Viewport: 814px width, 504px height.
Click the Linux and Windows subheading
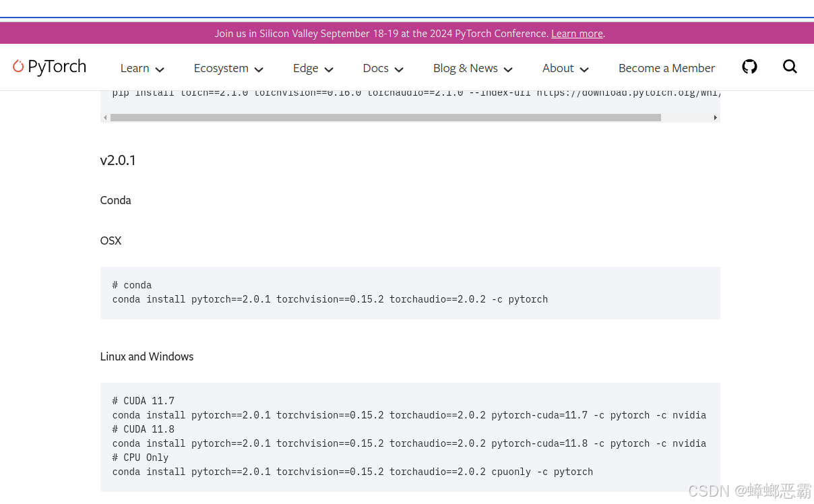pyautogui.click(x=147, y=356)
